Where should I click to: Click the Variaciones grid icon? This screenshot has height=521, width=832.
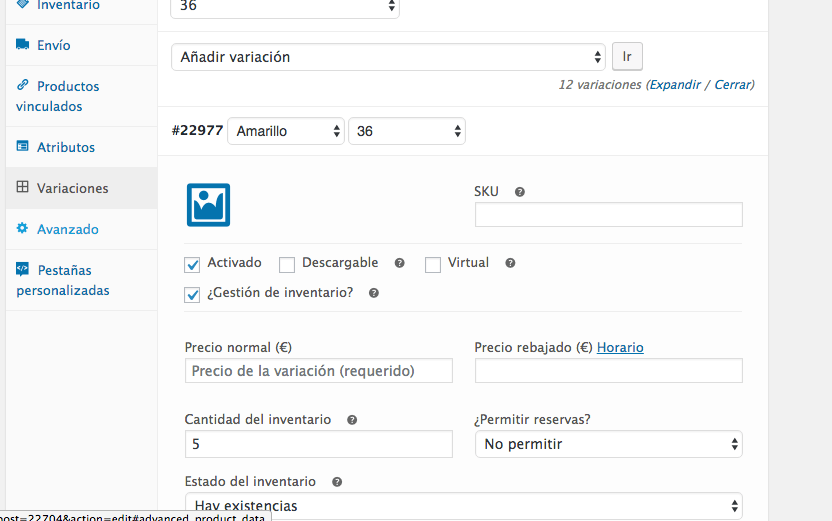coord(22,187)
